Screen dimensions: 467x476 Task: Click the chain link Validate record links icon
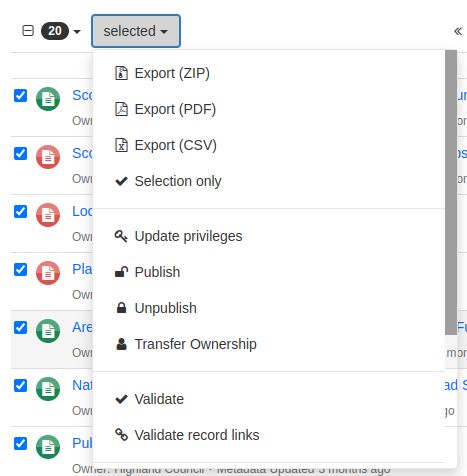[121, 435]
